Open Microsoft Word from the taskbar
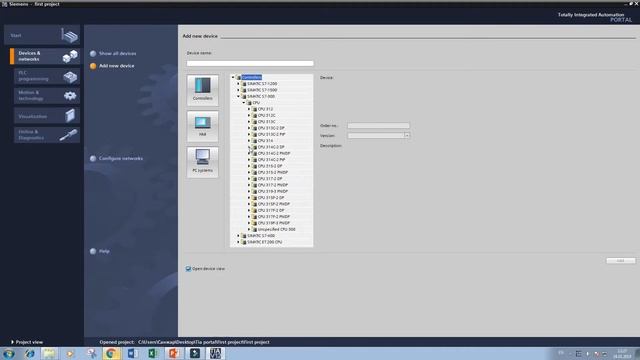Viewport: 640px width, 360px height. [x=132, y=353]
